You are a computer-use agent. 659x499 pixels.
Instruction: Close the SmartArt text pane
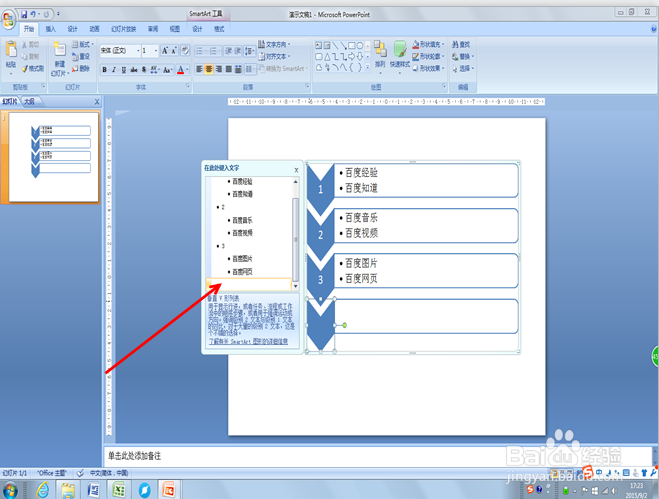coord(296,170)
